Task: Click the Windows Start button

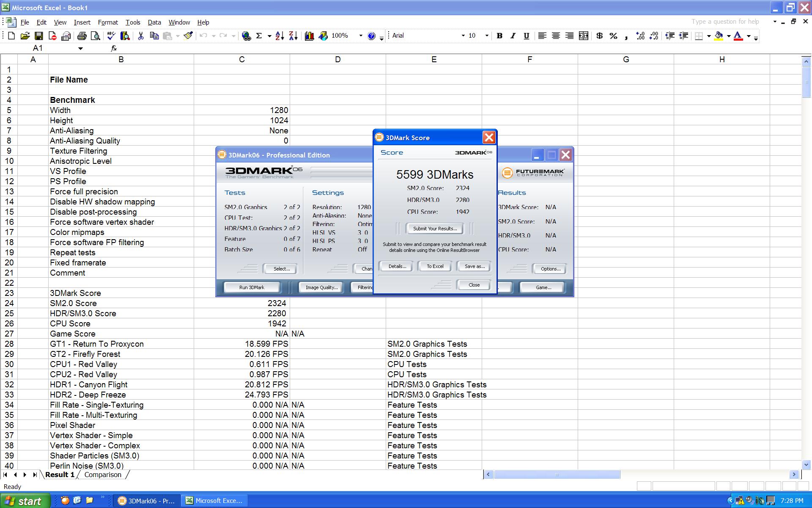Action: [x=25, y=501]
